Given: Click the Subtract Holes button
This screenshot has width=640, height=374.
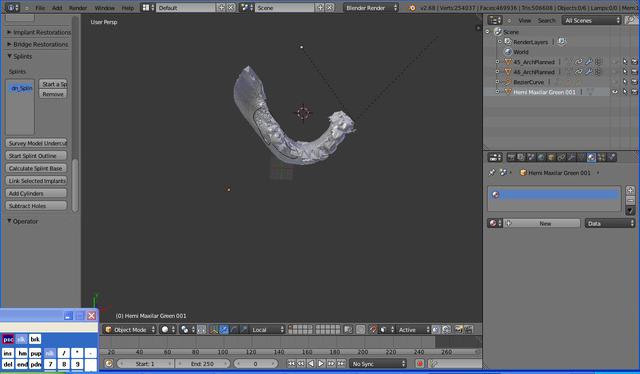Looking at the screenshot, I should pos(36,206).
